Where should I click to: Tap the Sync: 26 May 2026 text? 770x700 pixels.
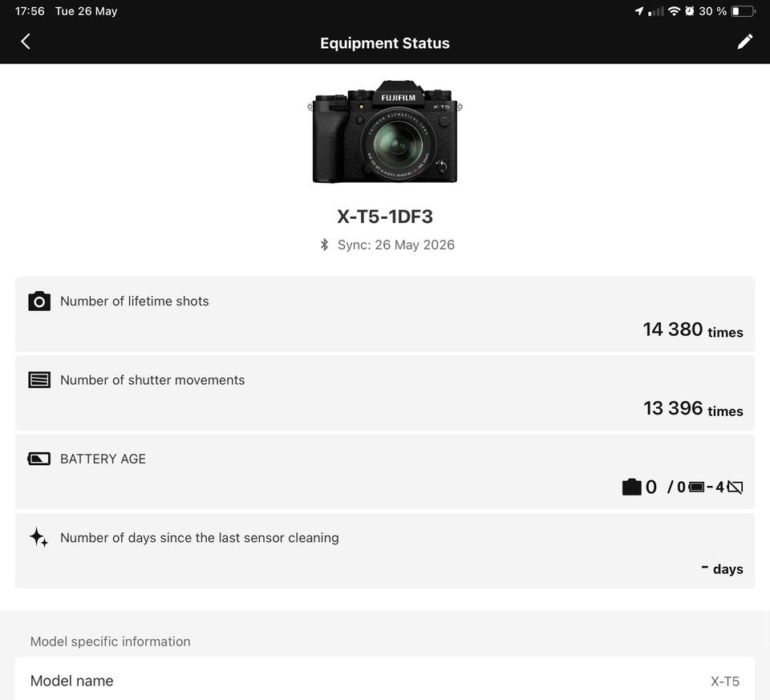pyautogui.click(x=395, y=245)
